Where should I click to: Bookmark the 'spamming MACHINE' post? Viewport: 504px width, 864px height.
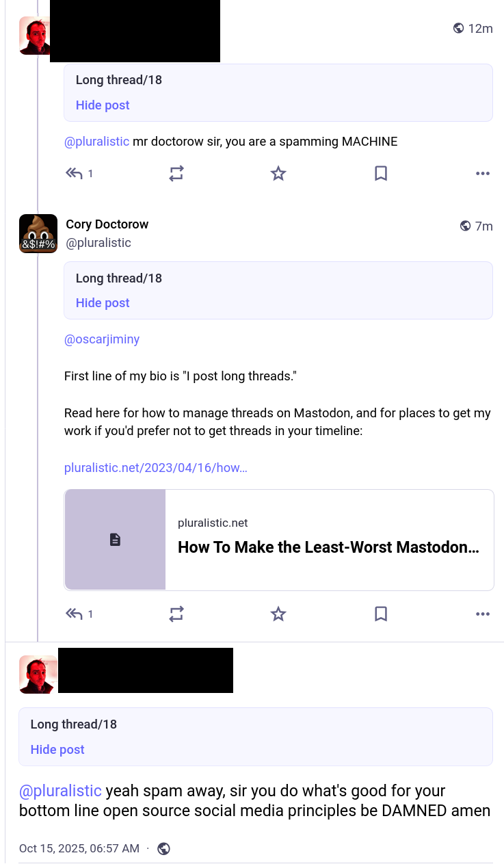pos(381,174)
